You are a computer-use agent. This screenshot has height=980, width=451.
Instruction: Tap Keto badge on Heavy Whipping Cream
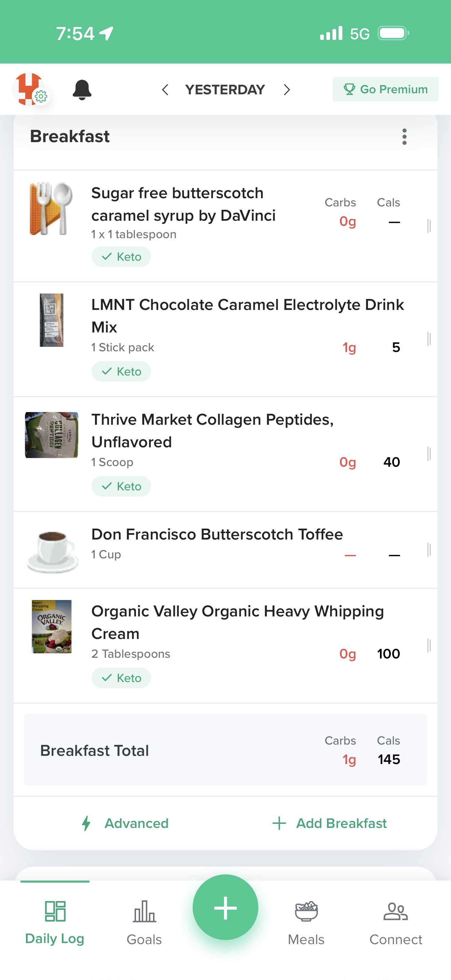click(121, 678)
